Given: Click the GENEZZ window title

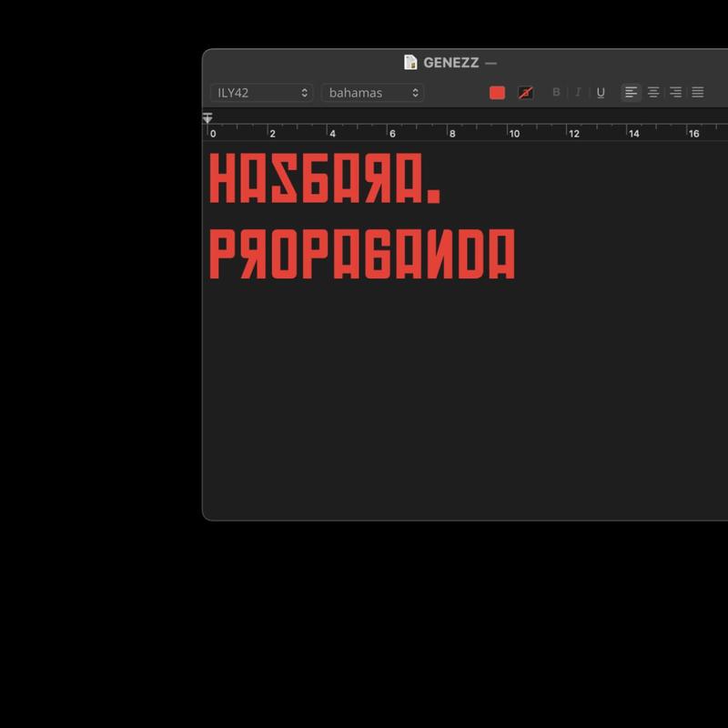Looking at the screenshot, I should click(450, 63).
